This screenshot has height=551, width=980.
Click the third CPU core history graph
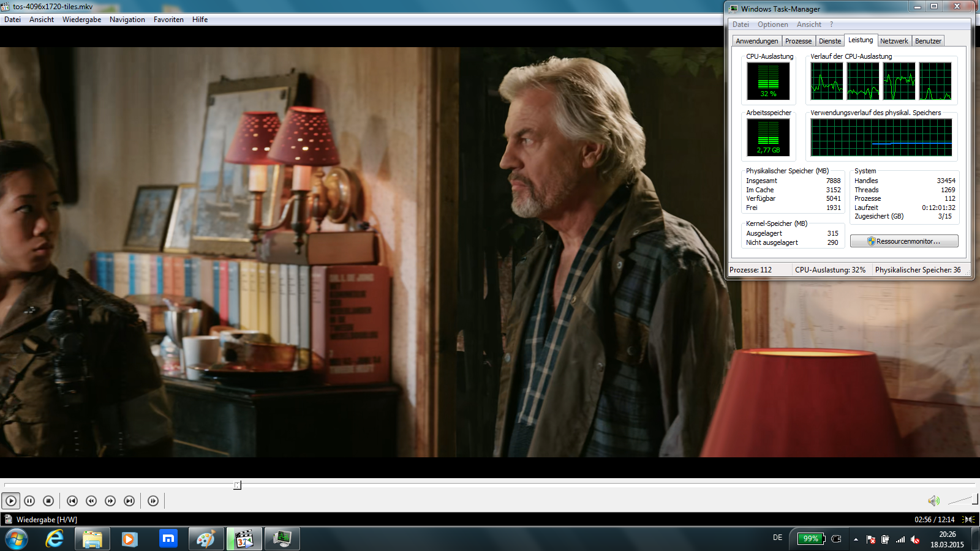[x=899, y=81]
